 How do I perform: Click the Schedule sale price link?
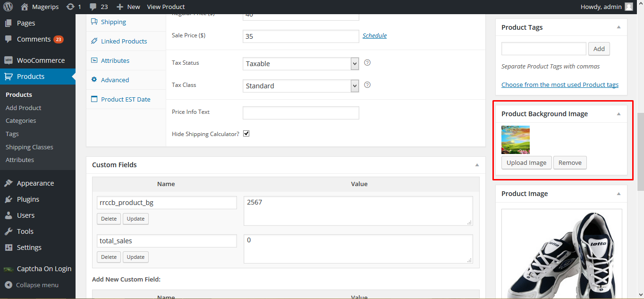coord(374,35)
